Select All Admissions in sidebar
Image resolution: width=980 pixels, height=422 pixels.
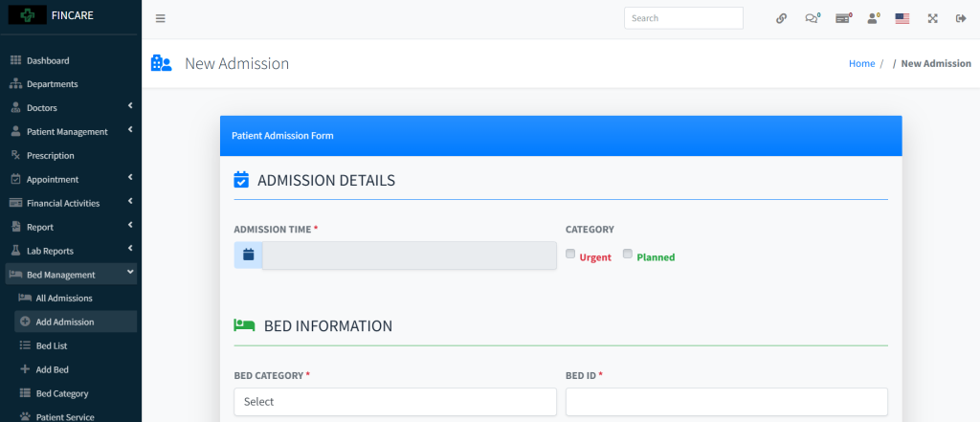pyautogui.click(x=64, y=299)
